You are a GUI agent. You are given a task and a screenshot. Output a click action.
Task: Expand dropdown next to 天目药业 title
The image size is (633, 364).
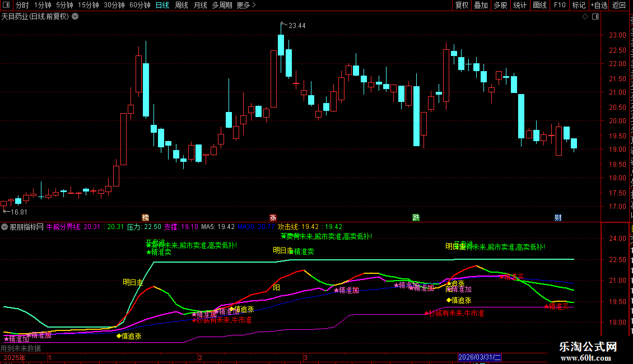tap(75, 17)
